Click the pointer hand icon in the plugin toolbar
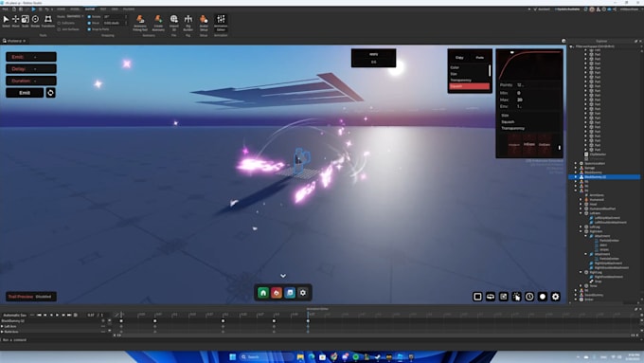This screenshot has width=644, height=363. pyautogui.click(x=516, y=297)
